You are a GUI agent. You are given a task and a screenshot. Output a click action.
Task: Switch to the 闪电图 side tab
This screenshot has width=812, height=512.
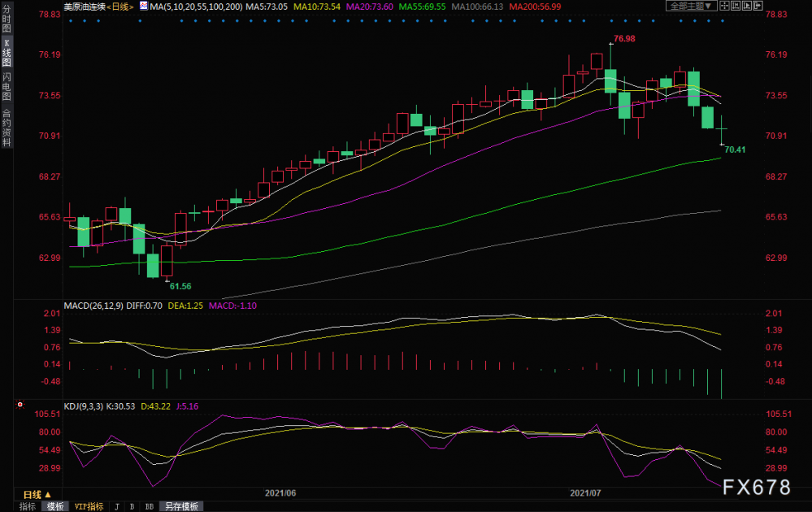7,86
